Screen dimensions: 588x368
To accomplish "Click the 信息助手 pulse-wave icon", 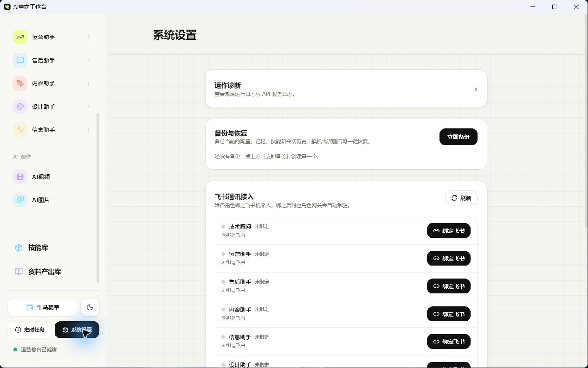I will click(20, 130).
